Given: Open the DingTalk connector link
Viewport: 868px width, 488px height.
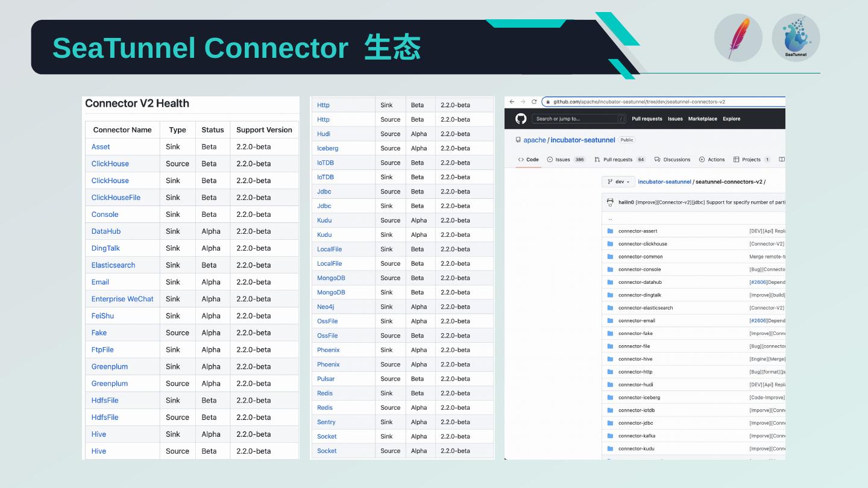Looking at the screenshot, I should pos(105,248).
